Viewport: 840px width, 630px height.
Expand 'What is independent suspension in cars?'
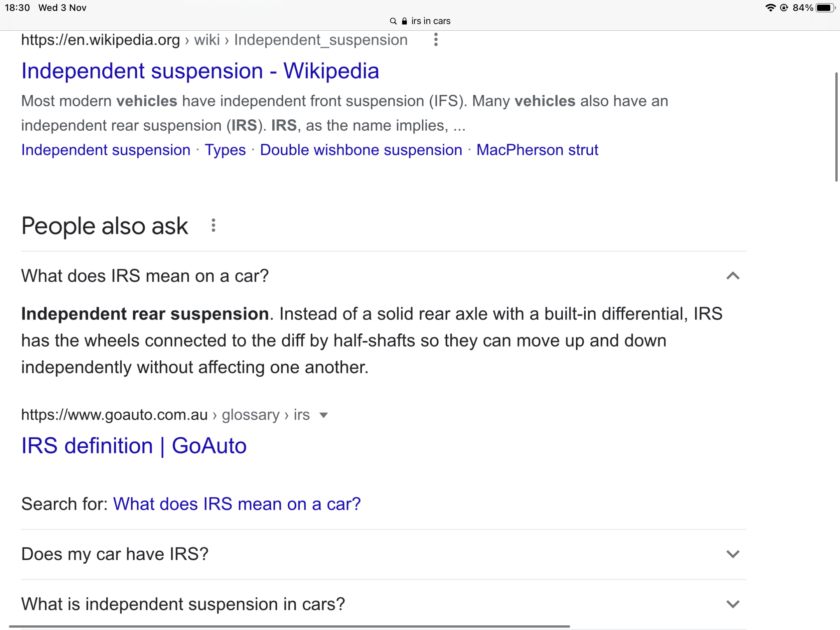[733, 604]
